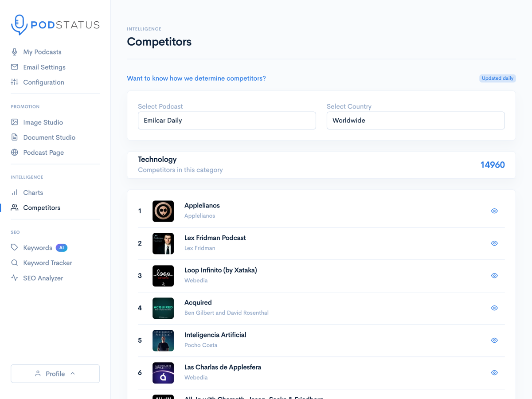Open Configuration via its sliders icon
The image size is (532, 399).
coord(15,82)
